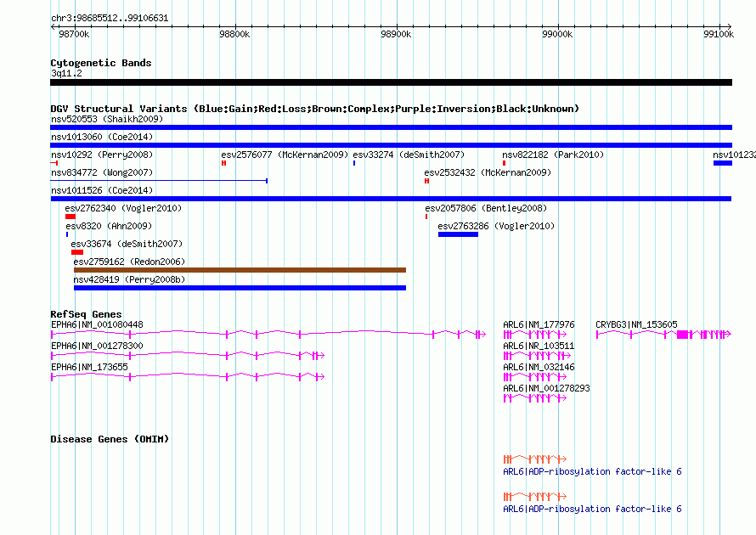The height and width of the screenshot is (535, 756).
Task: Click the ARL6 NM_032146 gene glyph
Action: [534, 377]
